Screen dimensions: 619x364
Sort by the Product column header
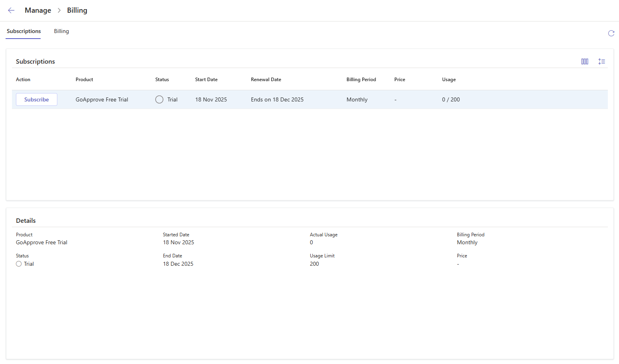(x=84, y=80)
